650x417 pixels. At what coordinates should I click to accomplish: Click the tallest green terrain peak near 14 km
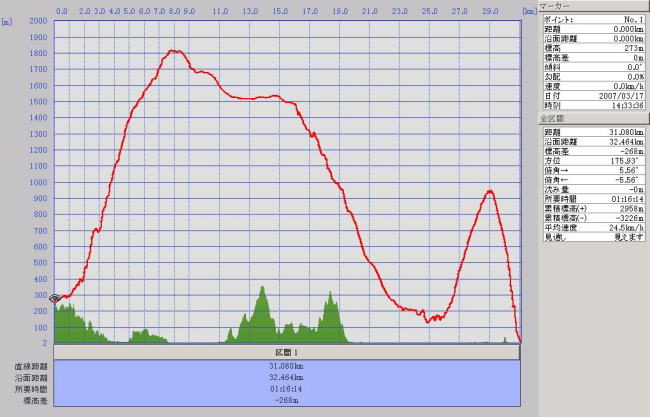(263, 288)
